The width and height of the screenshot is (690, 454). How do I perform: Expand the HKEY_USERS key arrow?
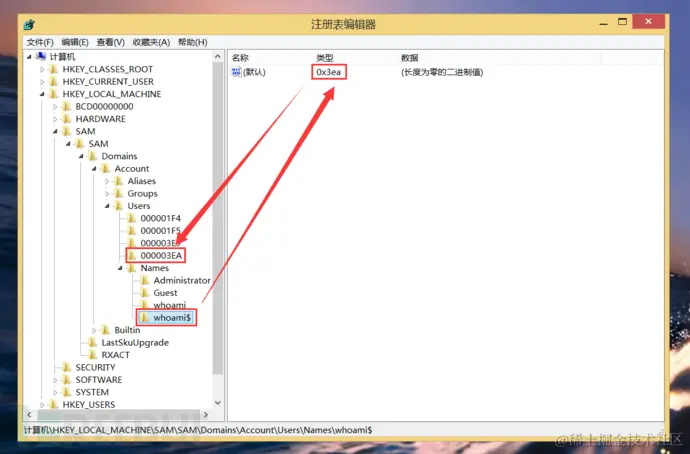pos(42,404)
